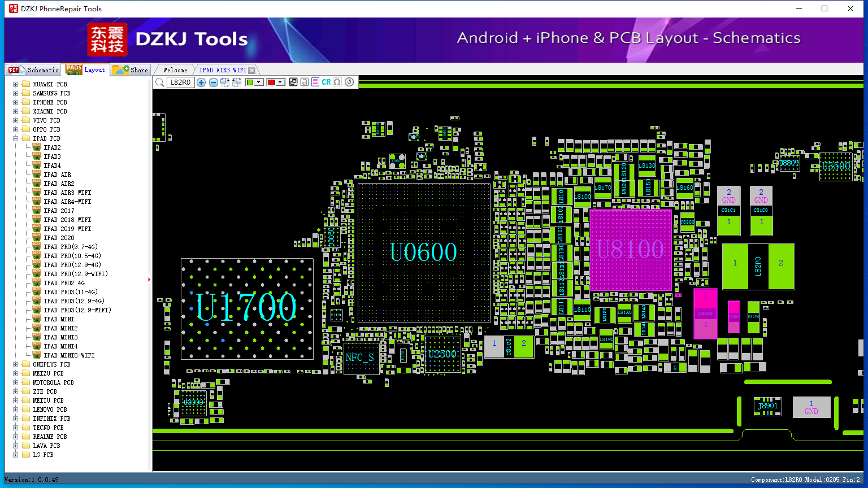Rotate the board with the first rotate-pages icon
This screenshot has height=488, width=868.
(225, 82)
